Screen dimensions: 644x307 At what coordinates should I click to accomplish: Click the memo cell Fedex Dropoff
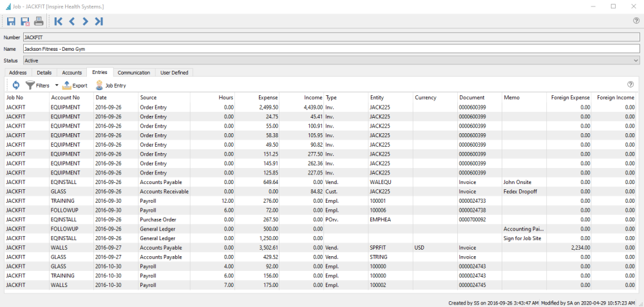524,192
